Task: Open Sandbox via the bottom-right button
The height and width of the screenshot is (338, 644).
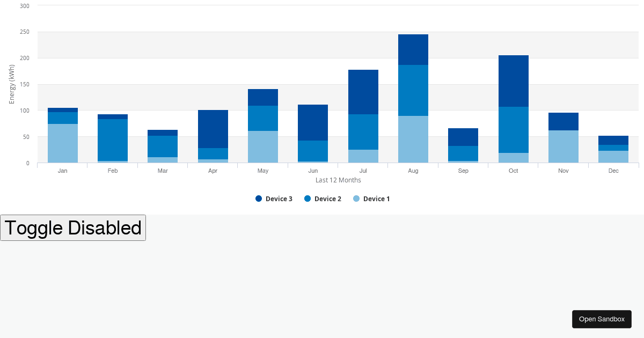Action: 602,319
